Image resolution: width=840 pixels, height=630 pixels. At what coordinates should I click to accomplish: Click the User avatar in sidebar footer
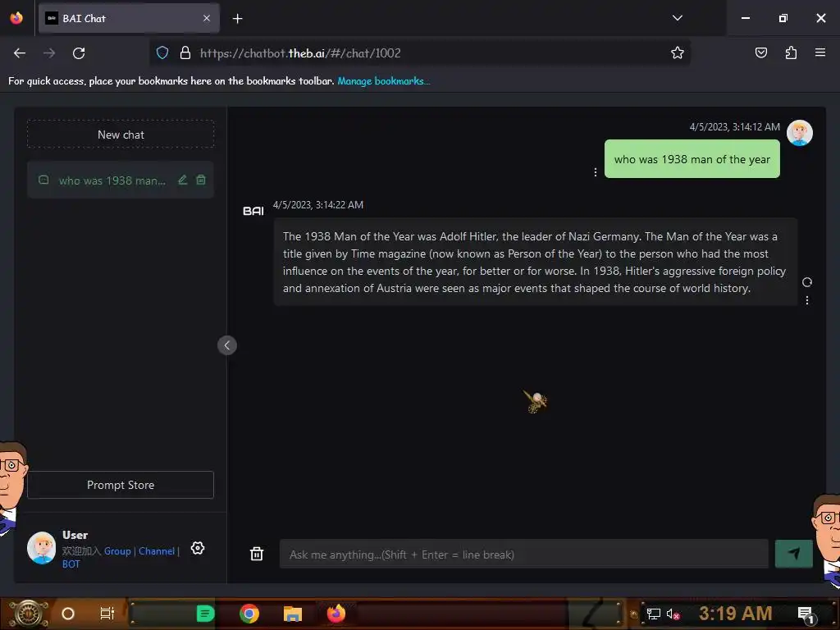[42, 547]
